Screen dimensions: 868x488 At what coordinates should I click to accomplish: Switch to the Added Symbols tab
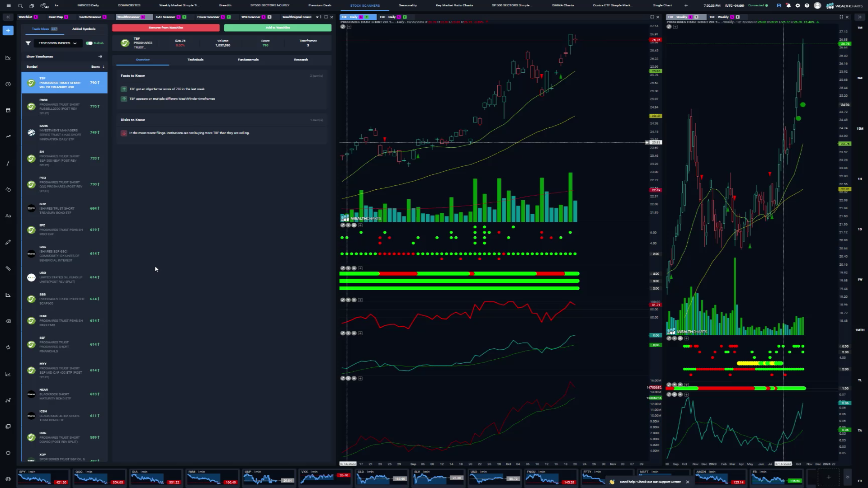[x=84, y=28]
